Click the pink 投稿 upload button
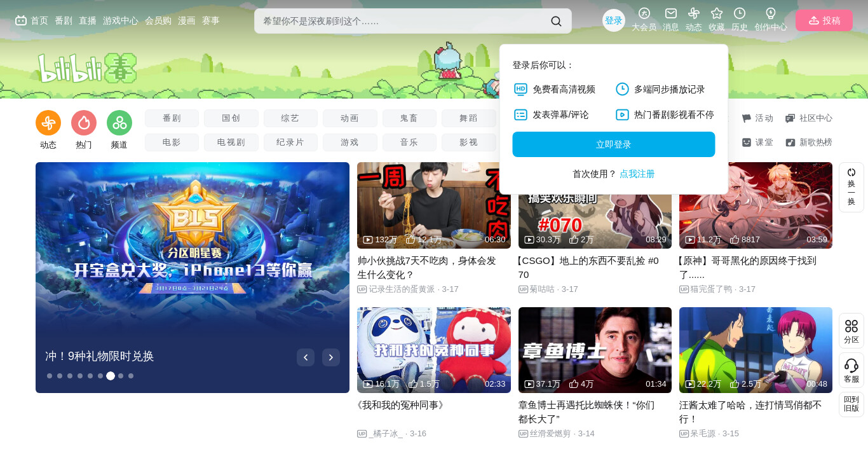The height and width of the screenshot is (463, 868). click(x=824, y=20)
